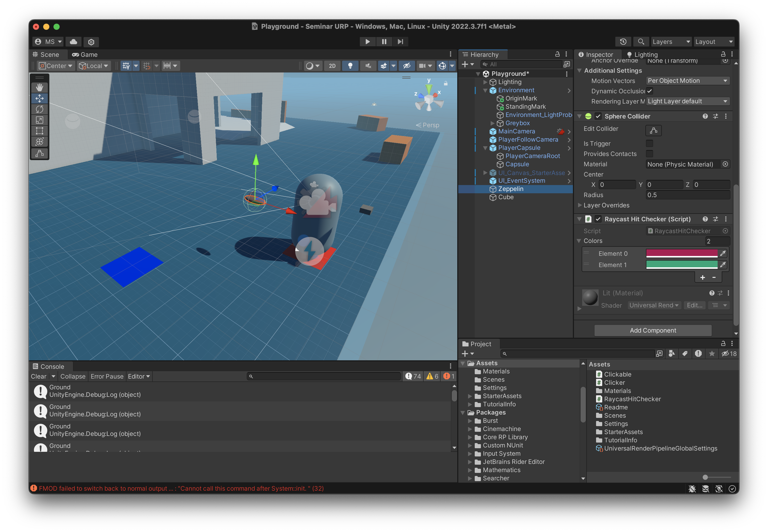Disable Raycast Hit Checker script checkbox
This screenshot has width=768, height=532.
(598, 219)
